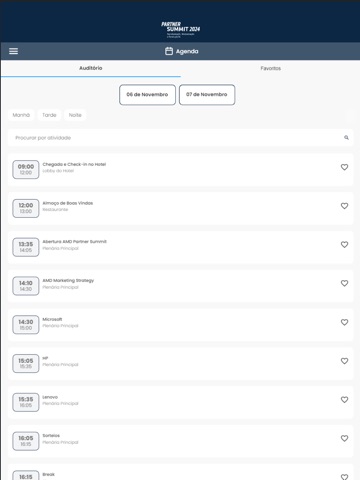Screen dimensions: 360x480
Task: Open the Microsoft session entry
Action: (x=180, y=325)
